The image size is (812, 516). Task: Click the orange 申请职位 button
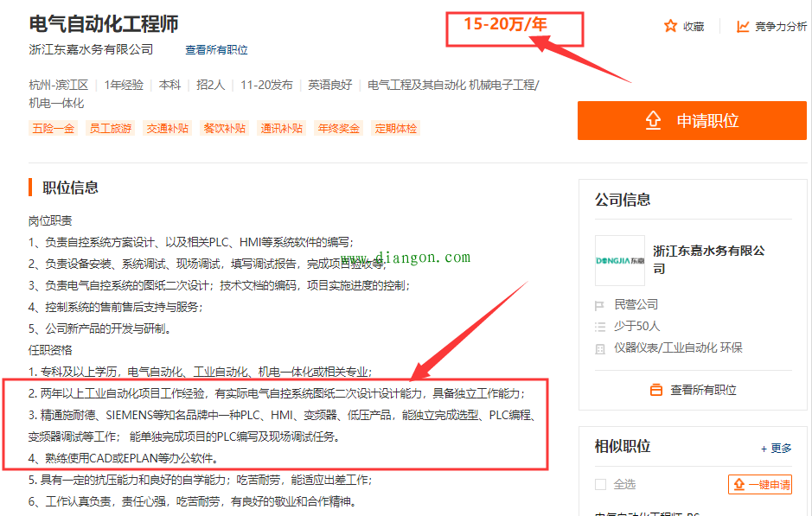coord(690,121)
